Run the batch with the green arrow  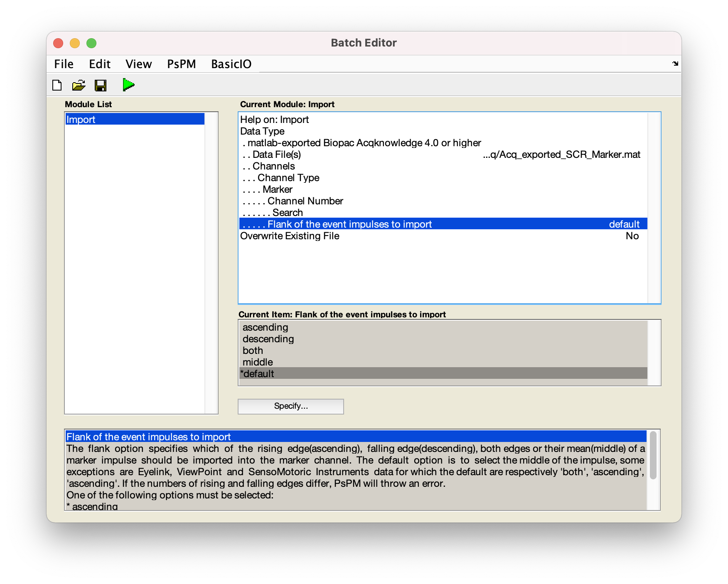pyautogui.click(x=129, y=84)
